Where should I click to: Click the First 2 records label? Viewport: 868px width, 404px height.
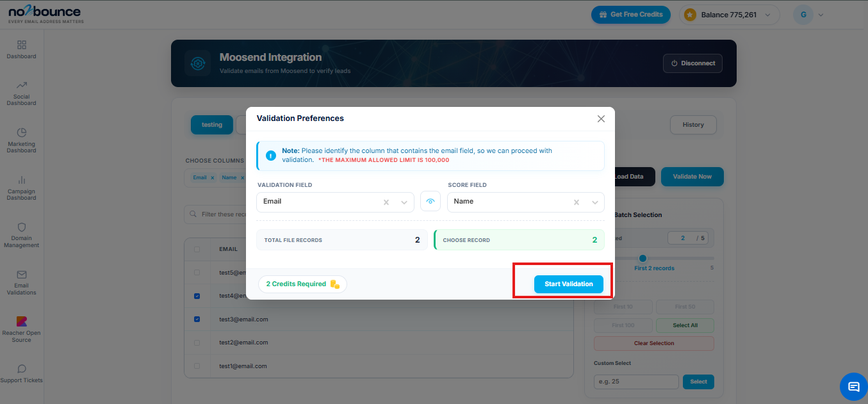coord(654,268)
